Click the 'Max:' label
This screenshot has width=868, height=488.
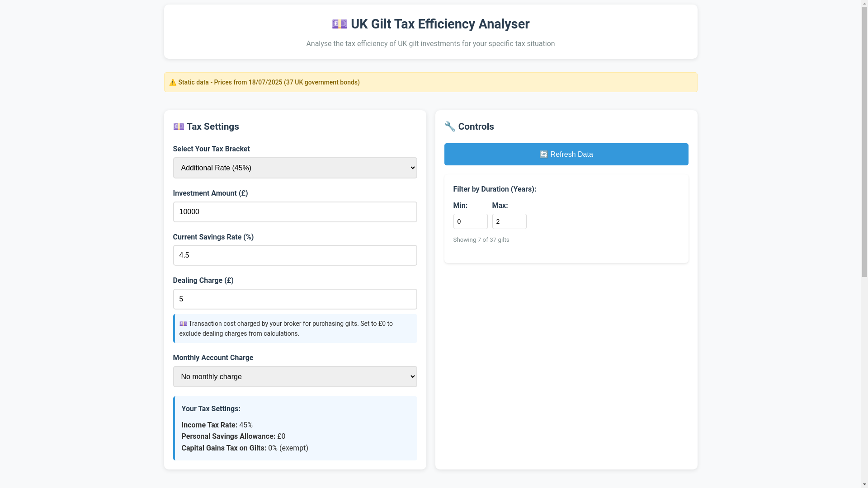pos(500,206)
